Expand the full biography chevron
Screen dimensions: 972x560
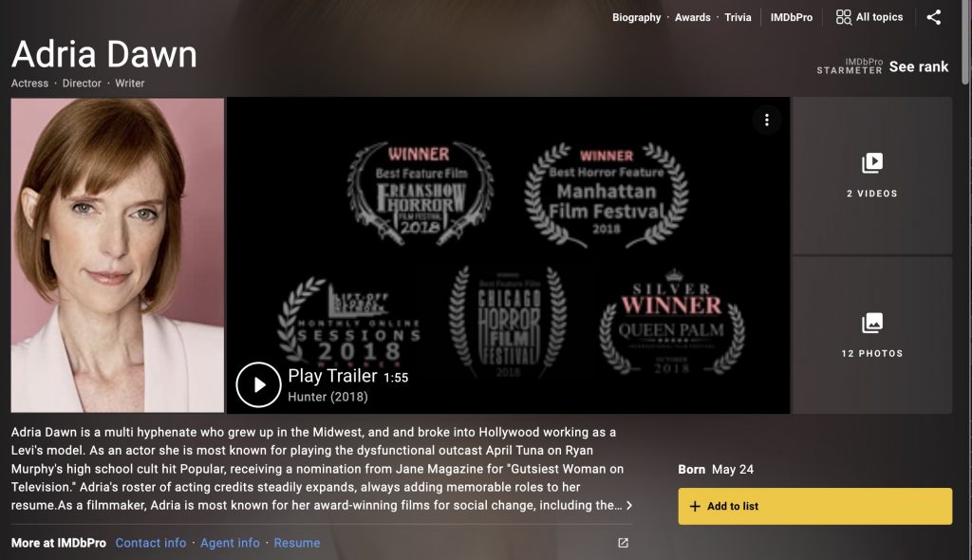click(629, 506)
